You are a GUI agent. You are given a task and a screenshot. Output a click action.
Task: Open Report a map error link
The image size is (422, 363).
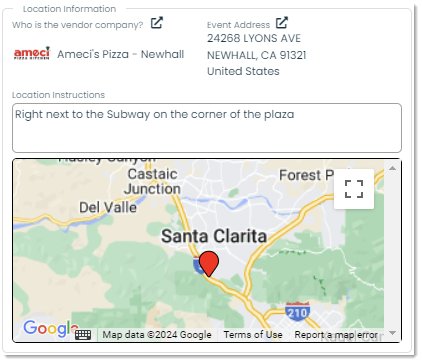336,334
